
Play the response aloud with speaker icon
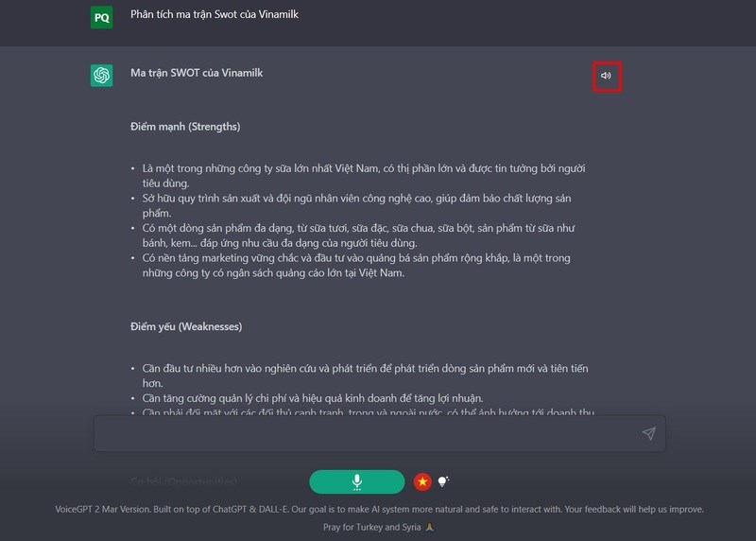(x=606, y=76)
